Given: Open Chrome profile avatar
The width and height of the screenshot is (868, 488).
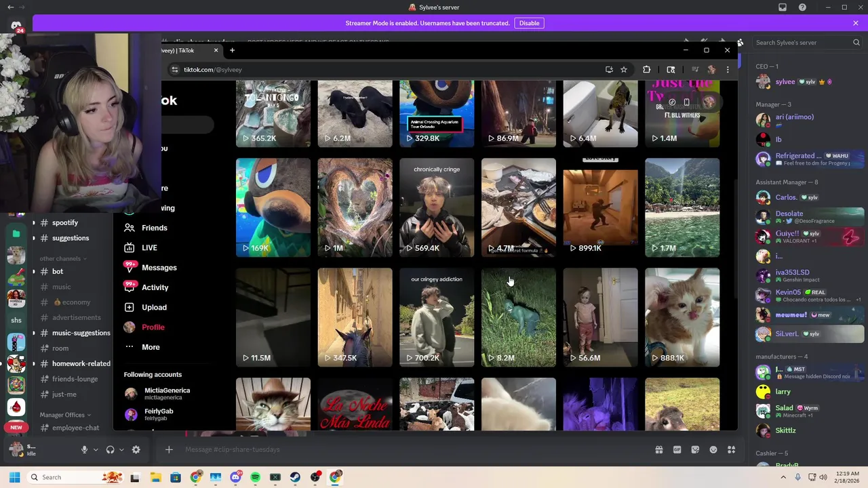Looking at the screenshot, I should tap(711, 69).
